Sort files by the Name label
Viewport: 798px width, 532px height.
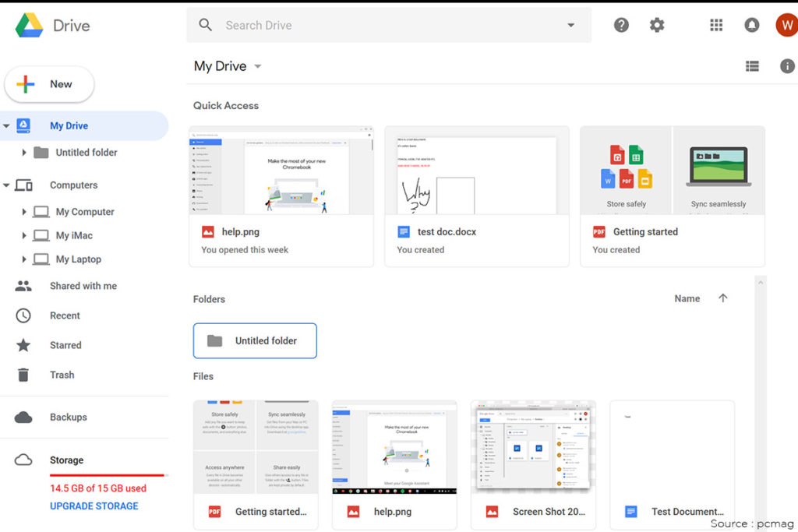pos(687,298)
